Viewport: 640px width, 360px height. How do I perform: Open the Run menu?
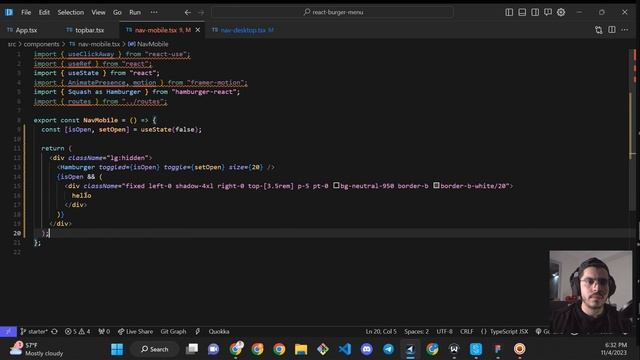pos(135,12)
